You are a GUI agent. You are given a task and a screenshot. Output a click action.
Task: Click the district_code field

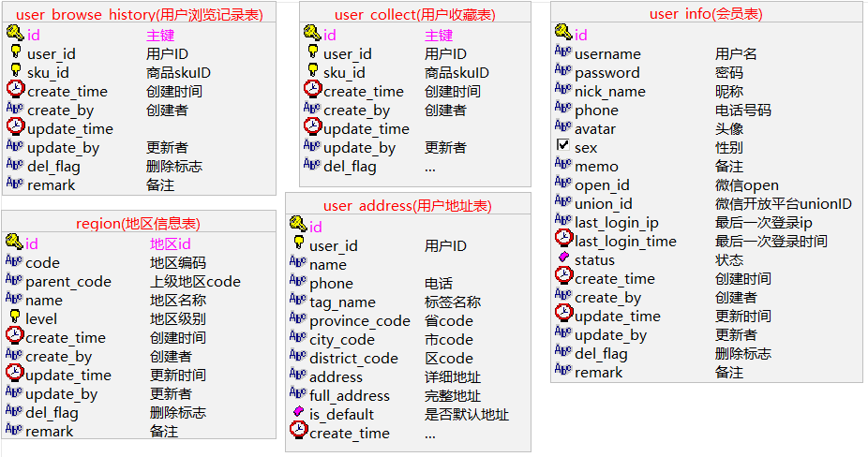coord(353,359)
